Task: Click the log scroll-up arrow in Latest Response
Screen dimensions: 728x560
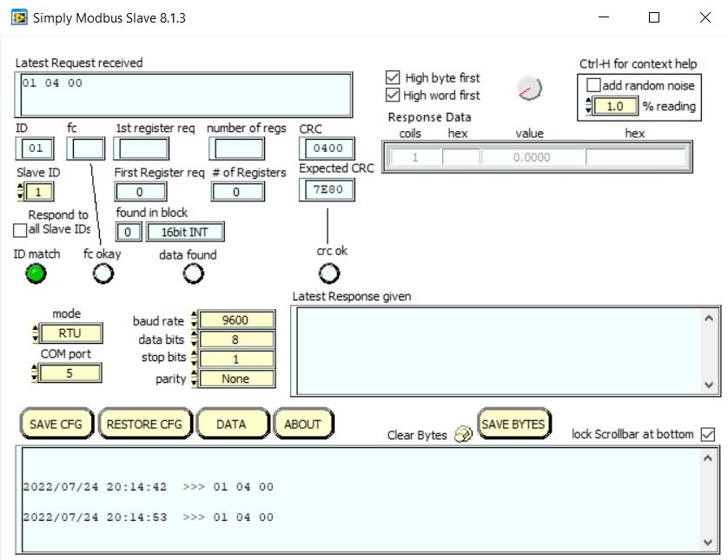Action: point(709,318)
